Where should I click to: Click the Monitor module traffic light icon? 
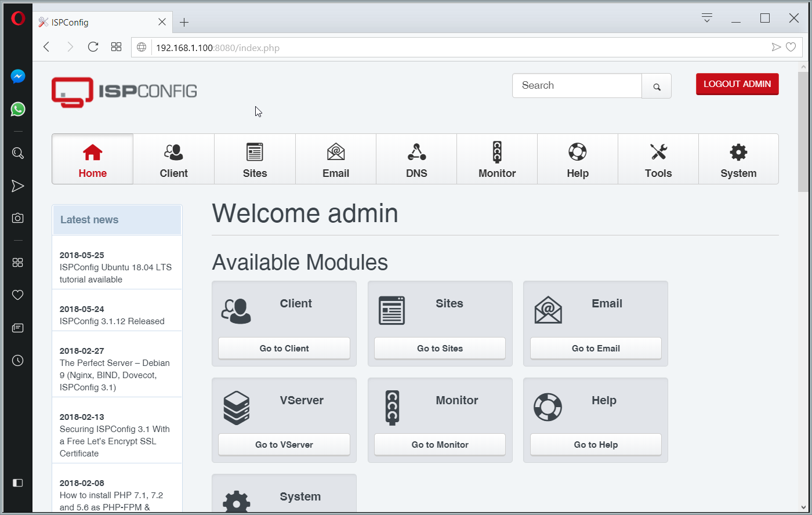pyautogui.click(x=393, y=408)
